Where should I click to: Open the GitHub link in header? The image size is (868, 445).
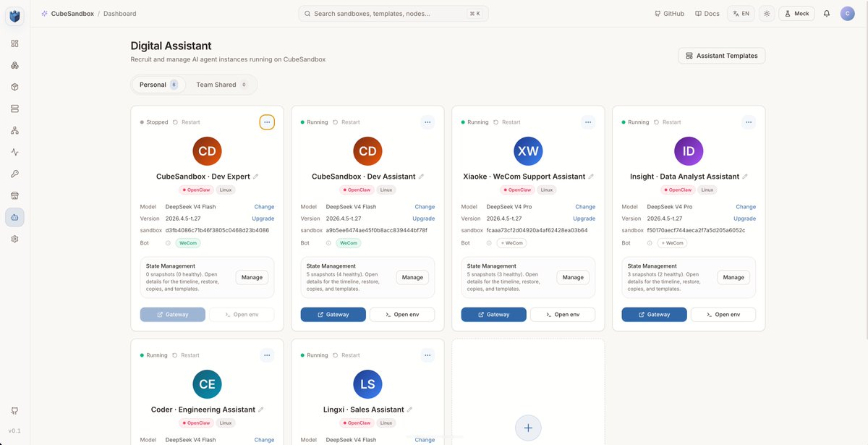point(669,14)
